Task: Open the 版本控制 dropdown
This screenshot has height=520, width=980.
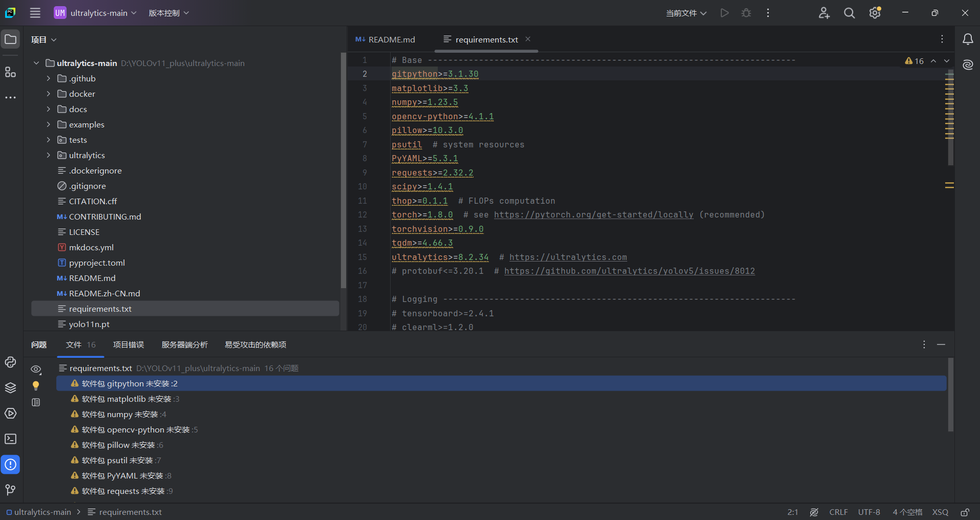Action: (169, 13)
